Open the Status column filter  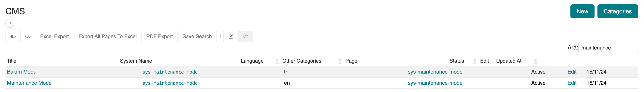[475, 61]
